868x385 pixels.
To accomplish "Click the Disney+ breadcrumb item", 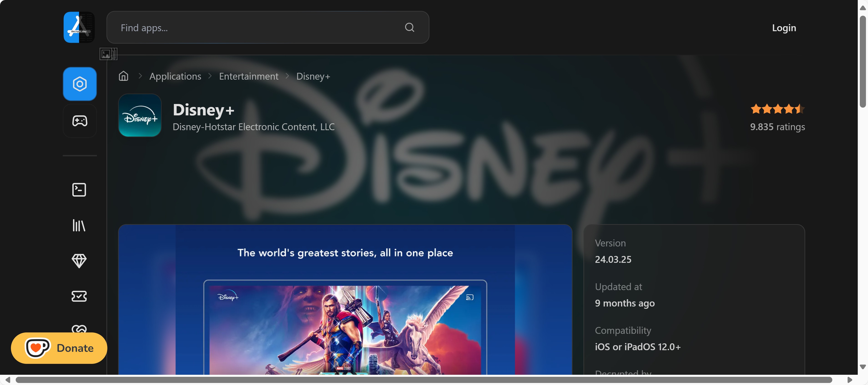I will click(313, 76).
